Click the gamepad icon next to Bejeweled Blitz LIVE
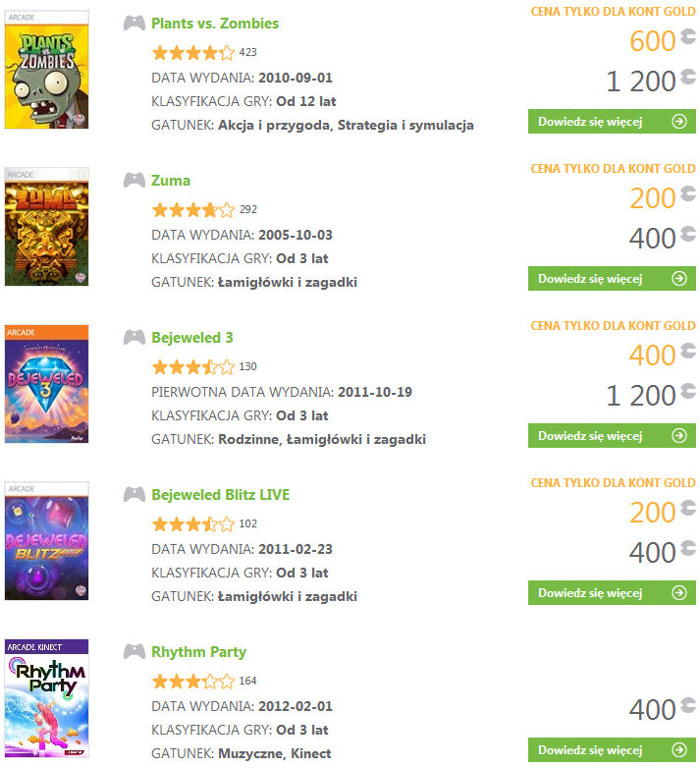This screenshot has height=768, width=700. [135, 495]
